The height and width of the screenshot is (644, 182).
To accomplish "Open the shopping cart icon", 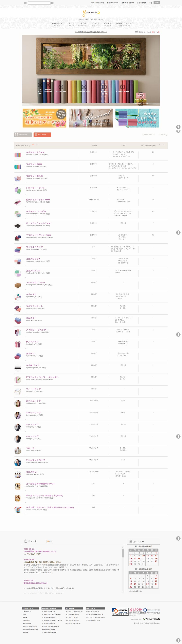I will (136, 32).
